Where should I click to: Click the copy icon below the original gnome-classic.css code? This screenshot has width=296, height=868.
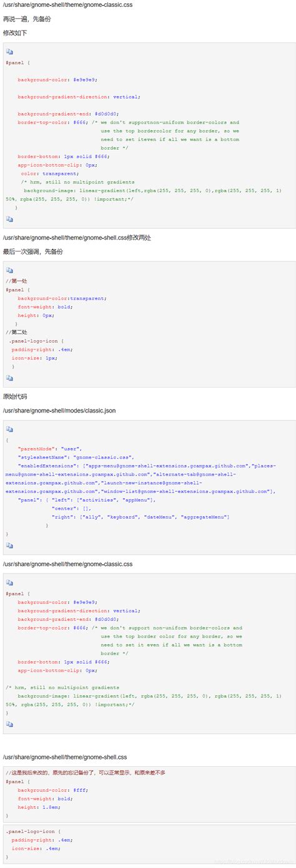pyautogui.click(x=9, y=724)
